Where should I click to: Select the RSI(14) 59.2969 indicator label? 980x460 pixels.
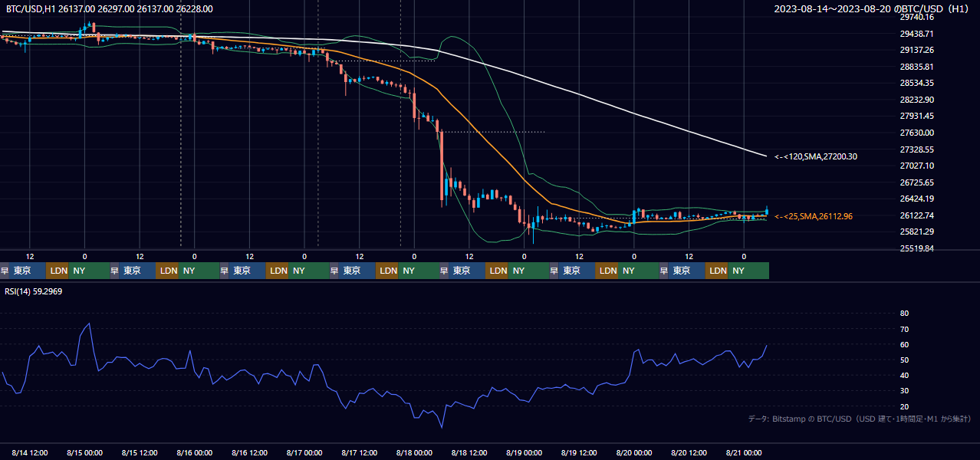[x=34, y=291]
